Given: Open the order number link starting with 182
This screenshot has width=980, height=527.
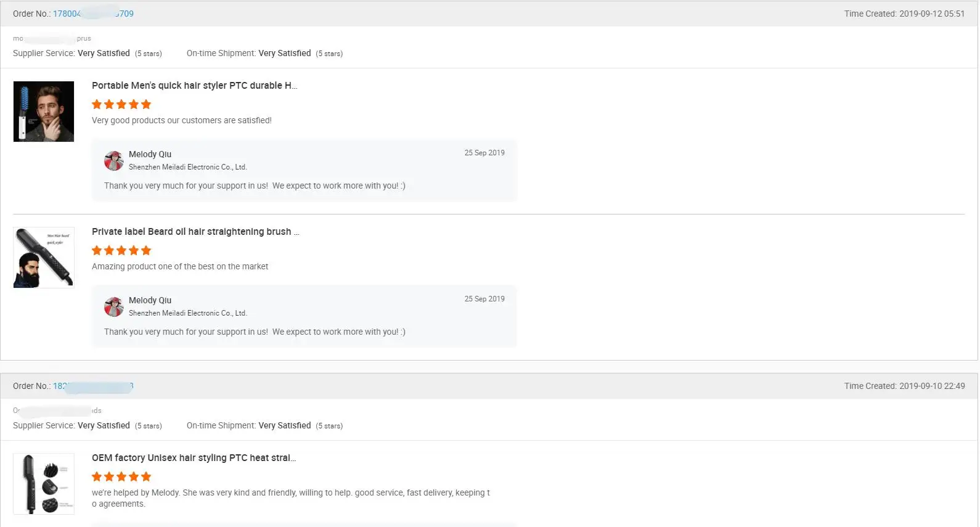Looking at the screenshot, I should [93, 386].
